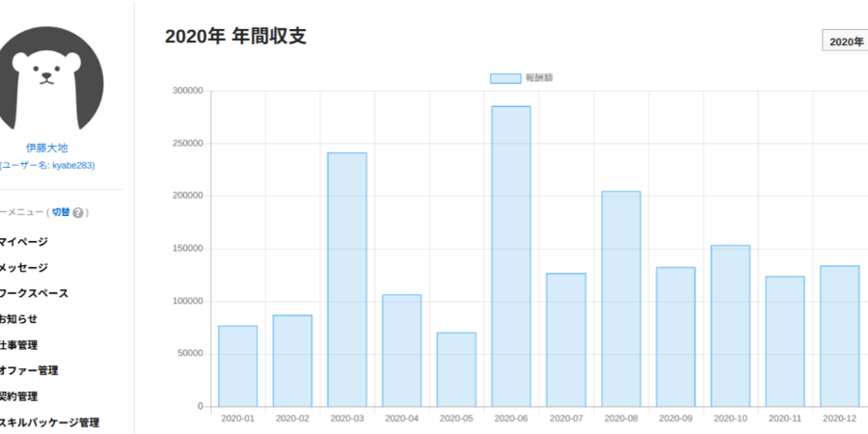Click the 伊藤大地 username link
868x434 pixels.
46,149
